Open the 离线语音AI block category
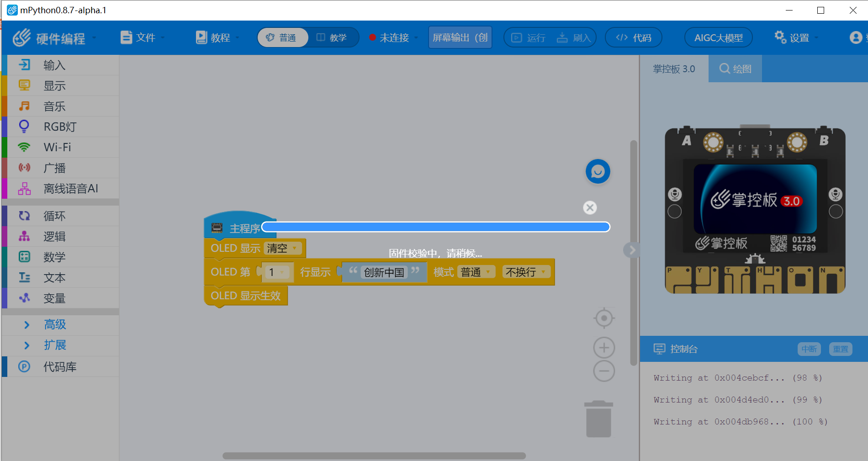 coord(60,188)
